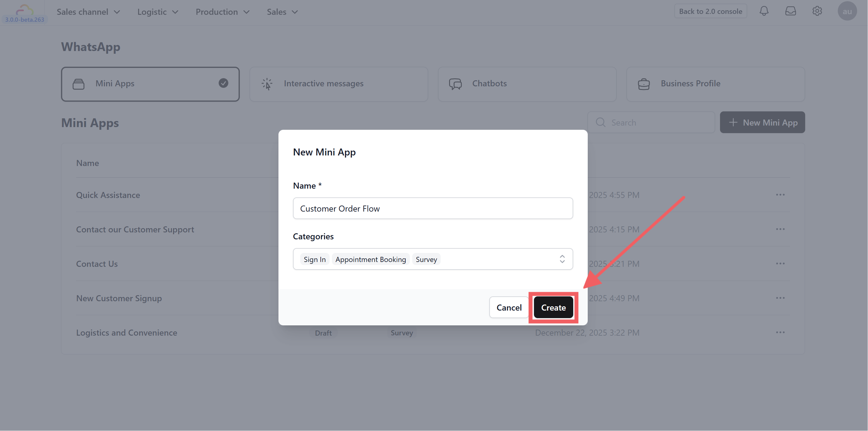This screenshot has height=431, width=868.
Task: Switch to Business Profile tab
Action: (x=715, y=84)
